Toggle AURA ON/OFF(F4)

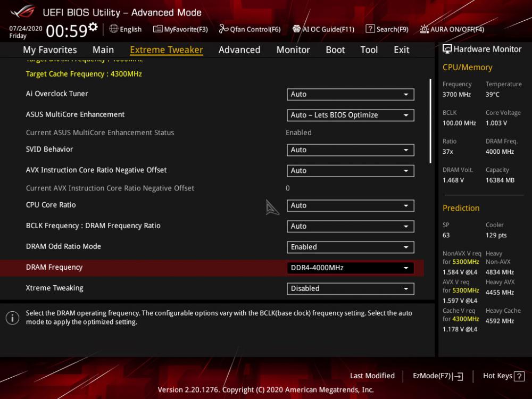[452, 29]
